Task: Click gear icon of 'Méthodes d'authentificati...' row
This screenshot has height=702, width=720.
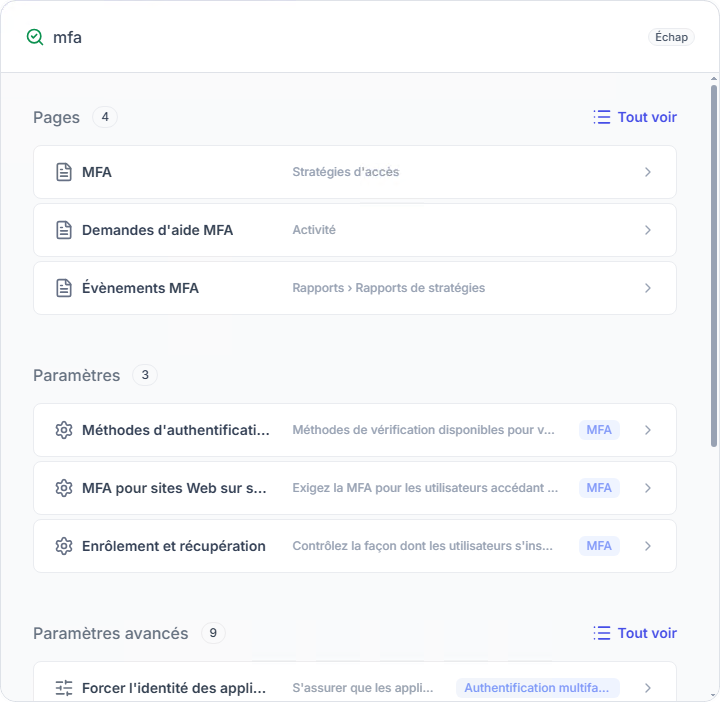Action: [x=64, y=430]
